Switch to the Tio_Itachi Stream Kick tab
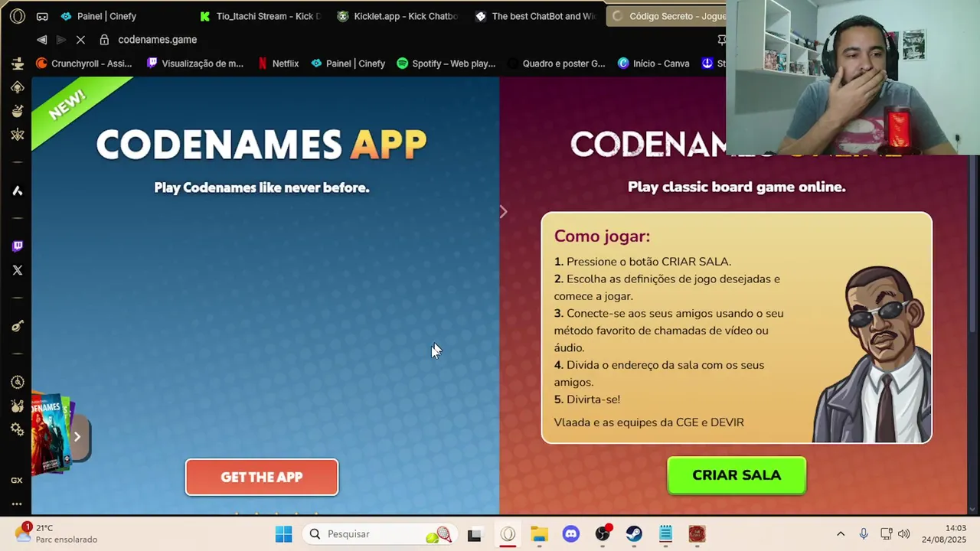 261,16
